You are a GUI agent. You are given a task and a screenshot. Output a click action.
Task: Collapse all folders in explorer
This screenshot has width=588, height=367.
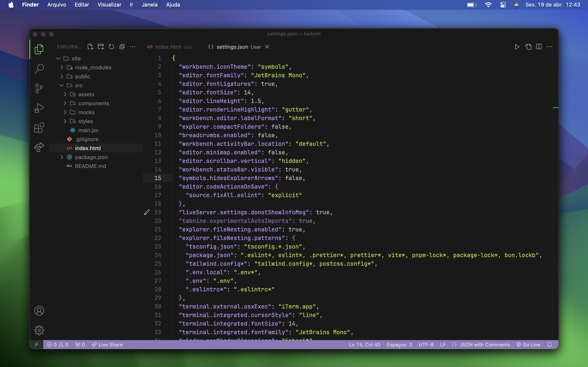pos(122,47)
